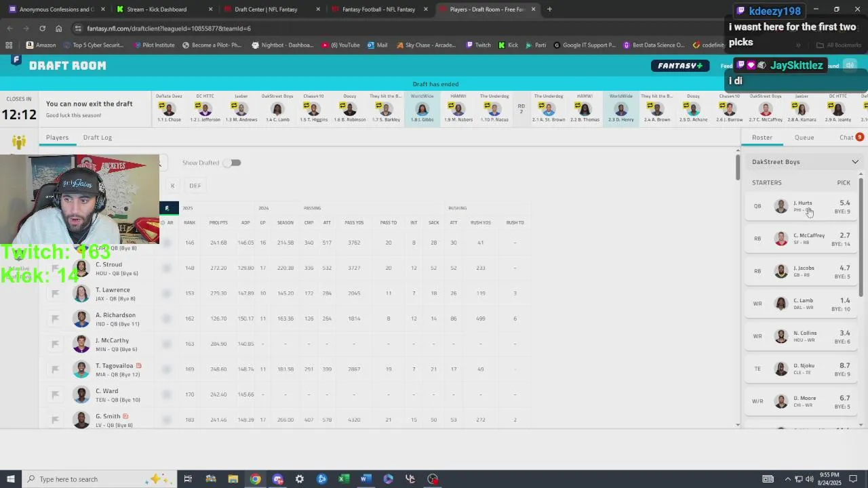Open Word from the taskbar
The height and width of the screenshot is (488, 868).
click(366, 479)
